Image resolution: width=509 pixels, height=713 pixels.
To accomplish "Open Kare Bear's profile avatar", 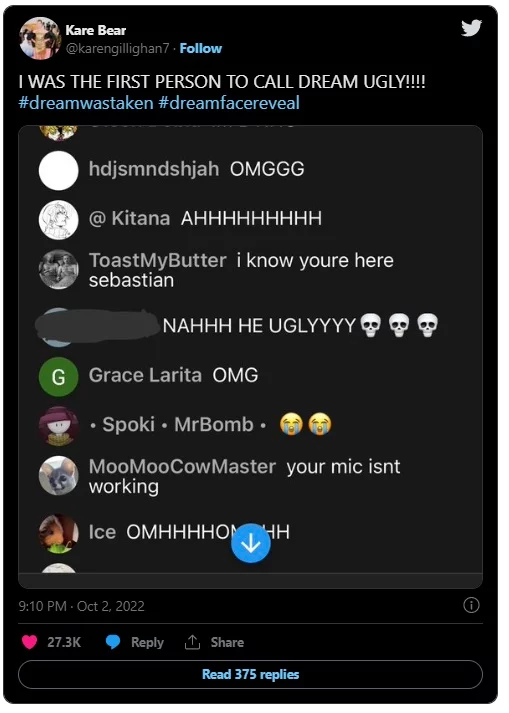I will point(40,38).
